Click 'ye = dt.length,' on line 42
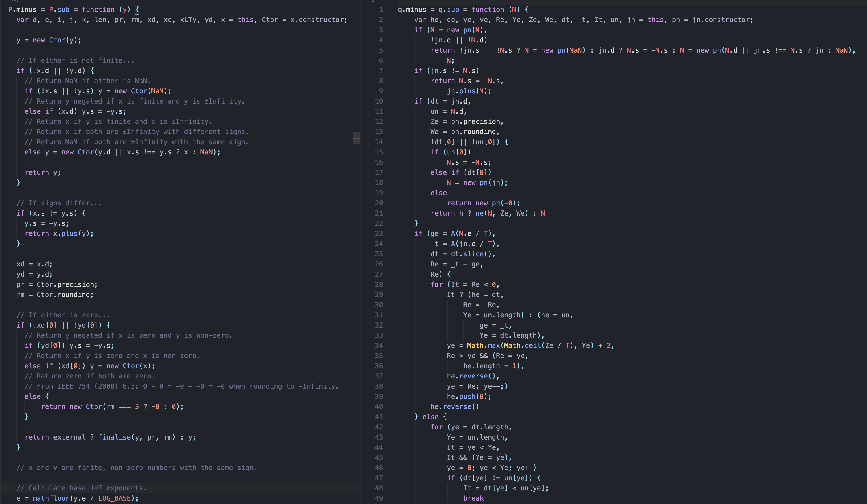The image size is (867, 504). point(481,427)
